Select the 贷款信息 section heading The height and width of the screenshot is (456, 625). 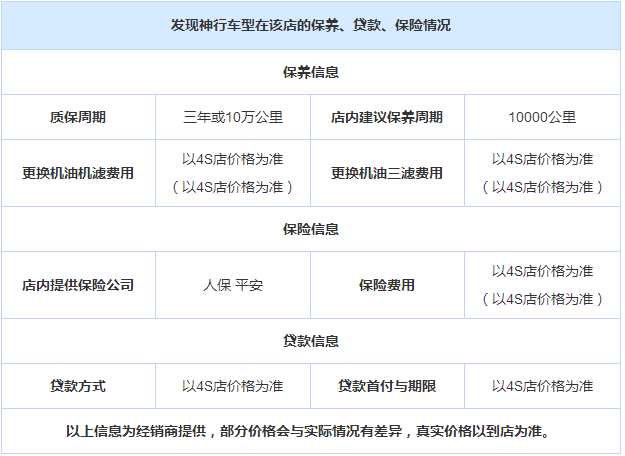(311, 341)
